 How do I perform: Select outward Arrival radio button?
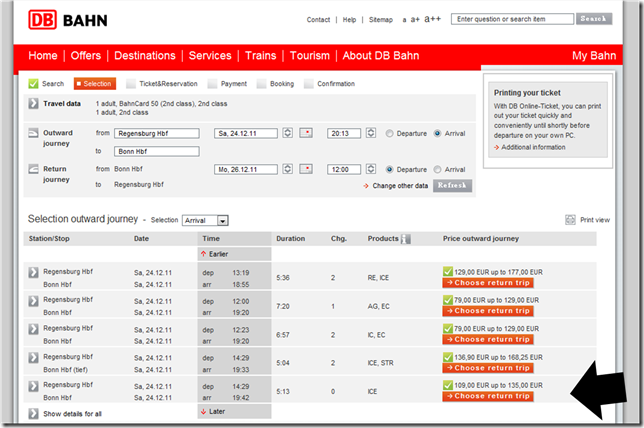pyautogui.click(x=437, y=133)
